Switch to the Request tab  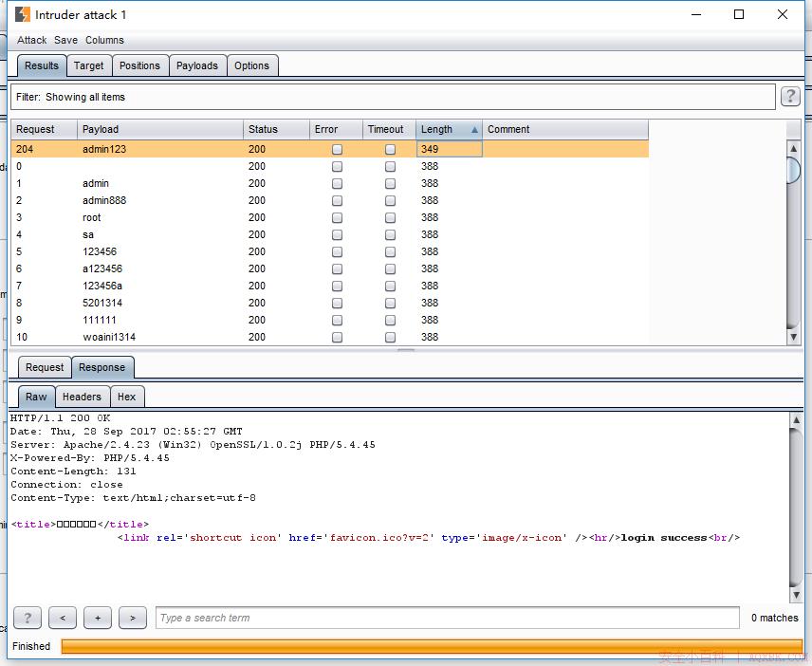click(x=45, y=367)
